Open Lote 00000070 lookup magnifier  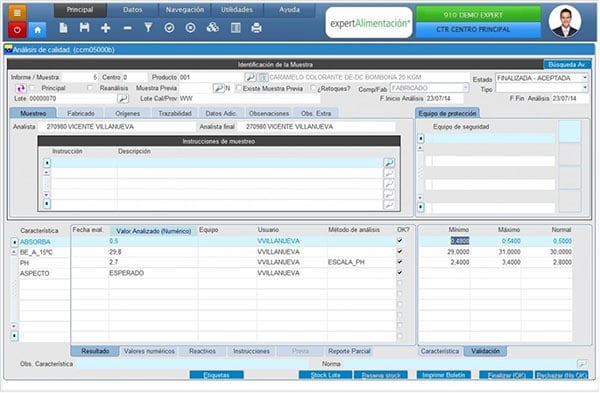click(123, 99)
